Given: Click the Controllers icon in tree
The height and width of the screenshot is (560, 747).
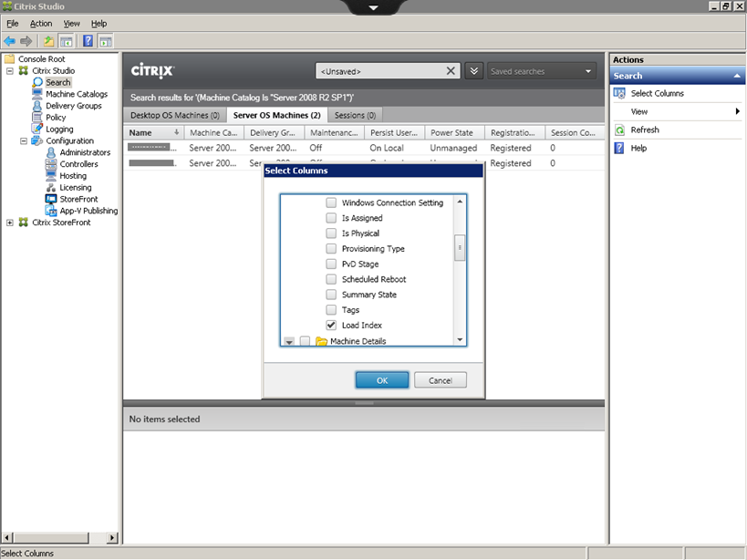Looking at the screenshot, I should (x=51, y=164).
